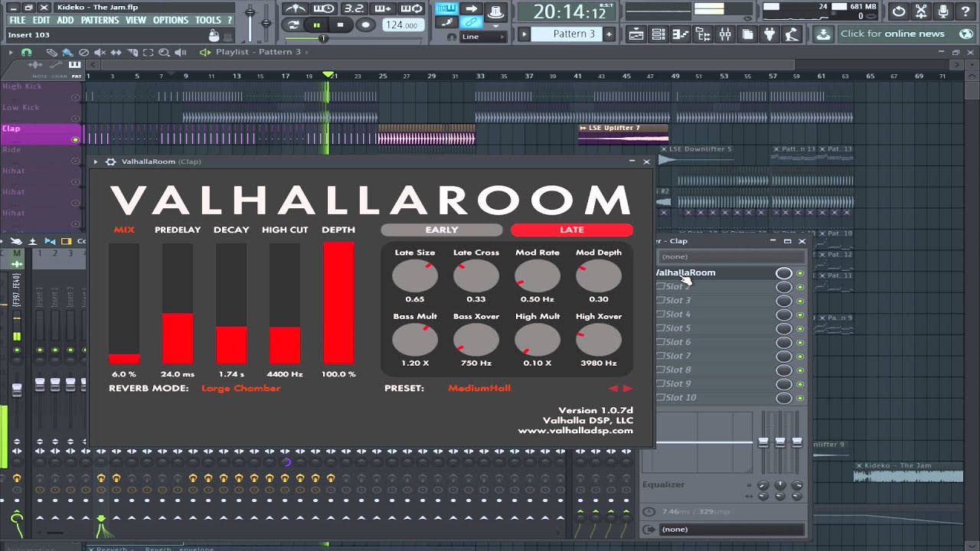Click the MIX slider in ValhallaRoom
980x551 pixels.
(124, 304)
